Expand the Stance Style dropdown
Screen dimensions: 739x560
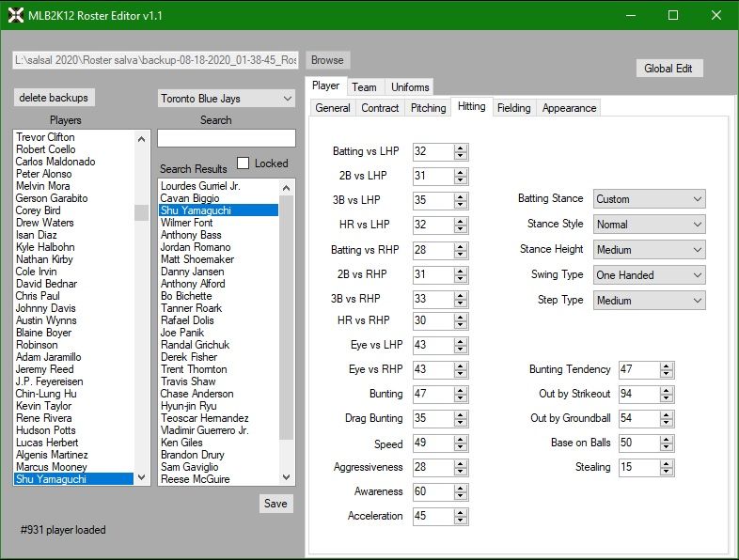click(x=649, y=225)
